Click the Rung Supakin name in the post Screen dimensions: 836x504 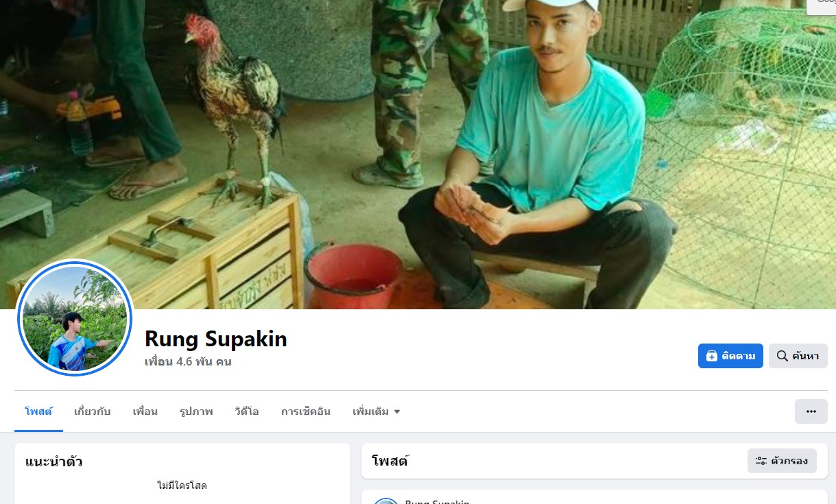[x=438, y=502]
